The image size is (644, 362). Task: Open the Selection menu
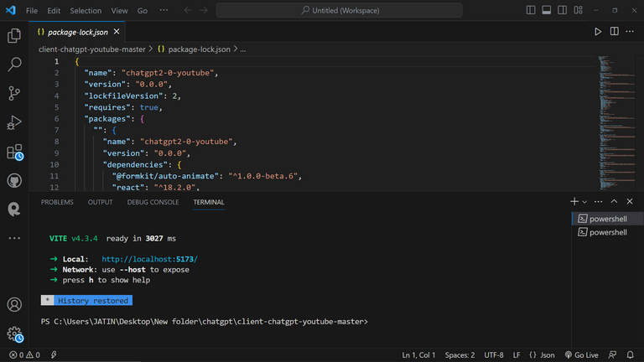(x=85, y=11)
